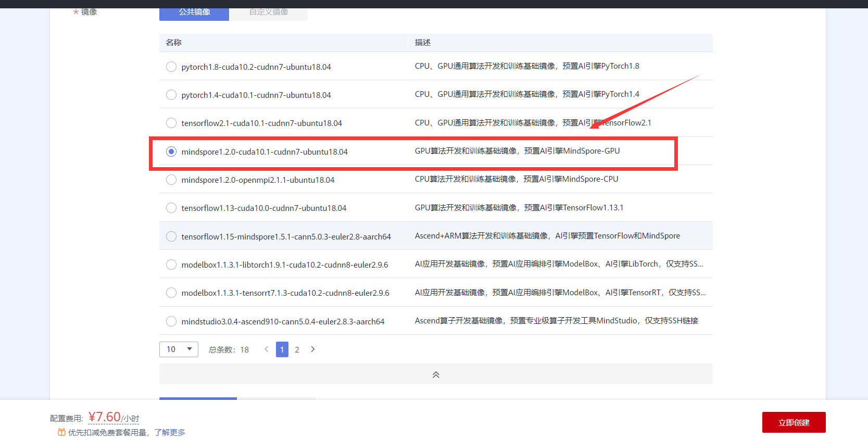868x440 pixels.
Task: Click description mentioning PyTorch1.8
Action: pyautogui.click(x=527, y=66)
